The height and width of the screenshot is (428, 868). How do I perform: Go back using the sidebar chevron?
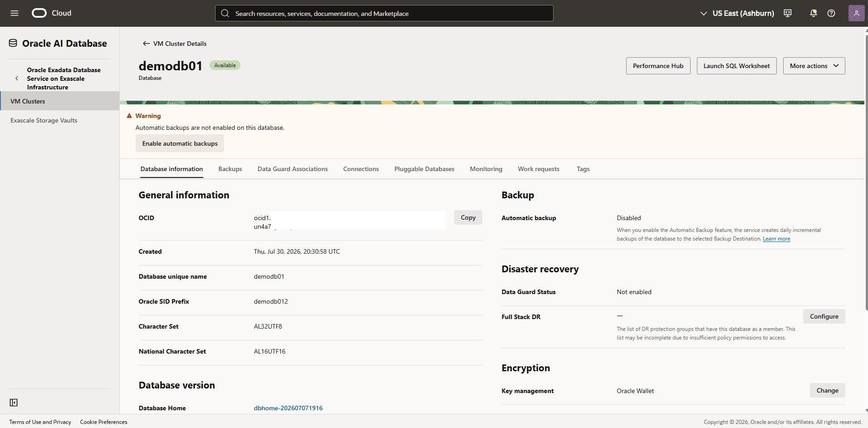point(17,79)
